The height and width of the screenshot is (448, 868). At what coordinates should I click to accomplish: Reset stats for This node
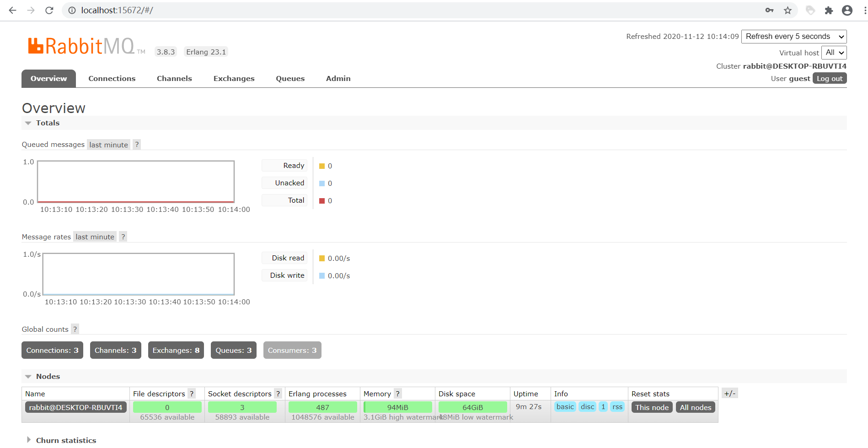652,407
